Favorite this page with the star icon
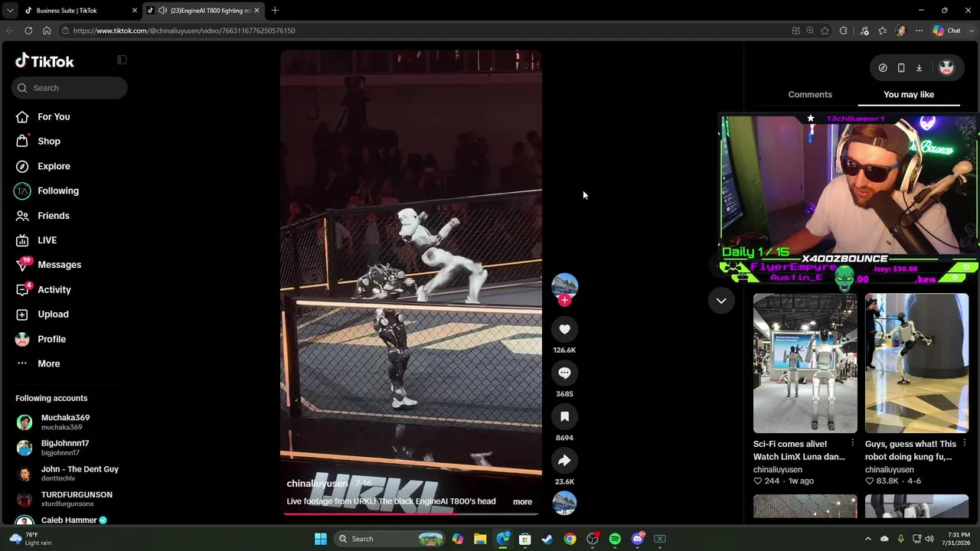Screen dimensions: 980x551 (x=825, y=31)
